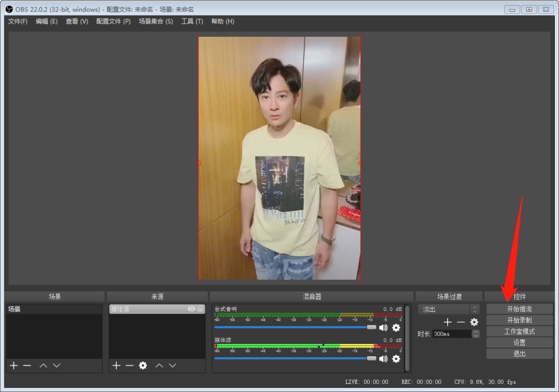559x392 pixels.
Task: Open 场景集合 (S) menu
Action: coord(156,21)
